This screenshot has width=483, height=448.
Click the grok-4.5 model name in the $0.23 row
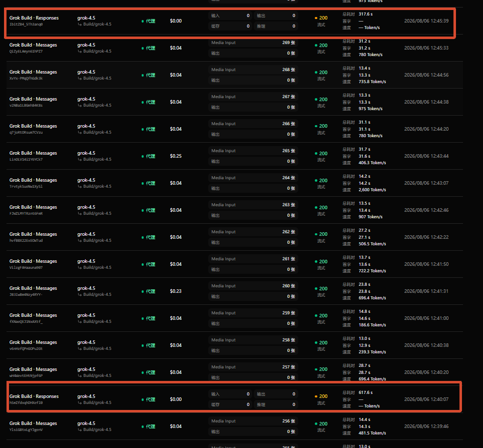tap(86, 288)
